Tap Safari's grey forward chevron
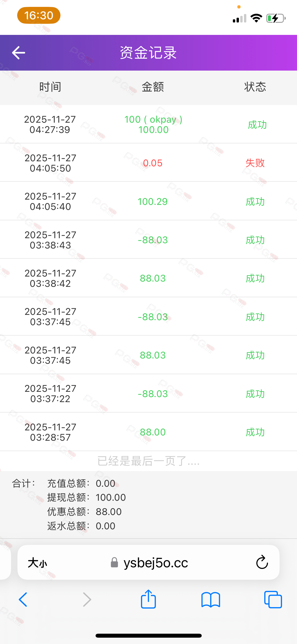 [87, 600]
